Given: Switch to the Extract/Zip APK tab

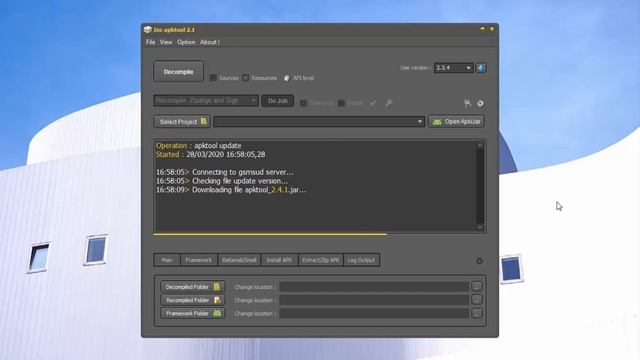Looking at the screenshot, I should [321, 260].
